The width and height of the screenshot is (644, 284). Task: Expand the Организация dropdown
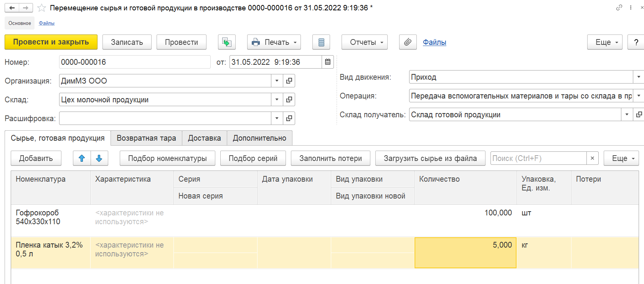click(277, 81)
